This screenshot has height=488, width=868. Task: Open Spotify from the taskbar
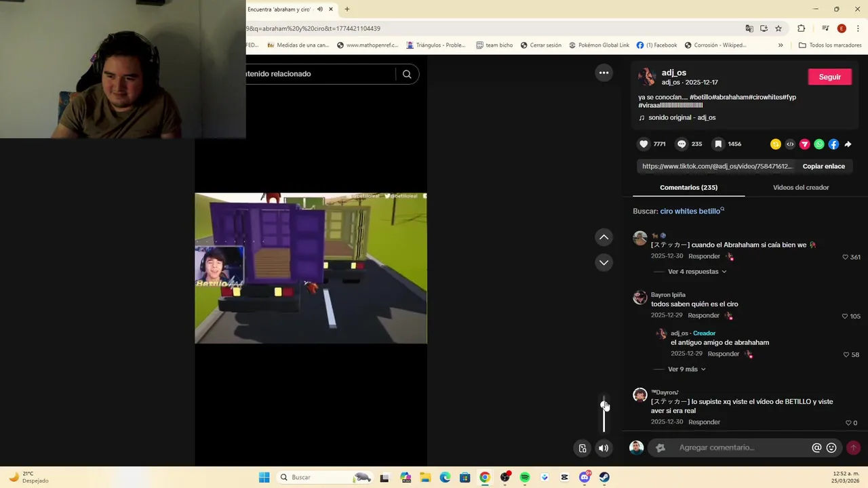[x=525, y=477]
